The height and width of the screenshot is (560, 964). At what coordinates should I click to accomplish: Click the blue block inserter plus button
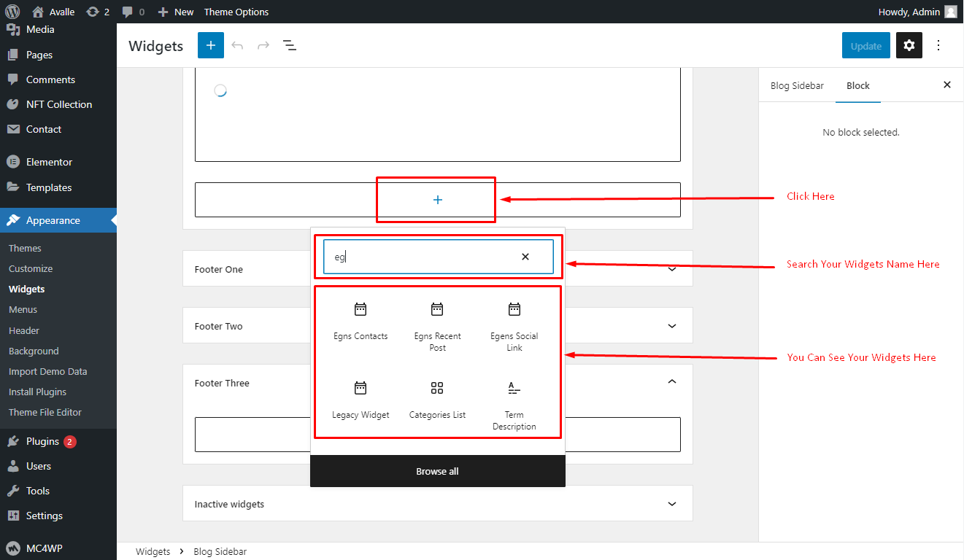[x=210, y=45]
